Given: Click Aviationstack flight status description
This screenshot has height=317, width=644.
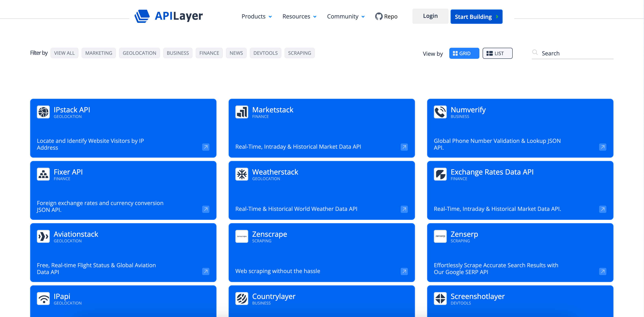Looking at the screenshot, I should click(96, 268).
